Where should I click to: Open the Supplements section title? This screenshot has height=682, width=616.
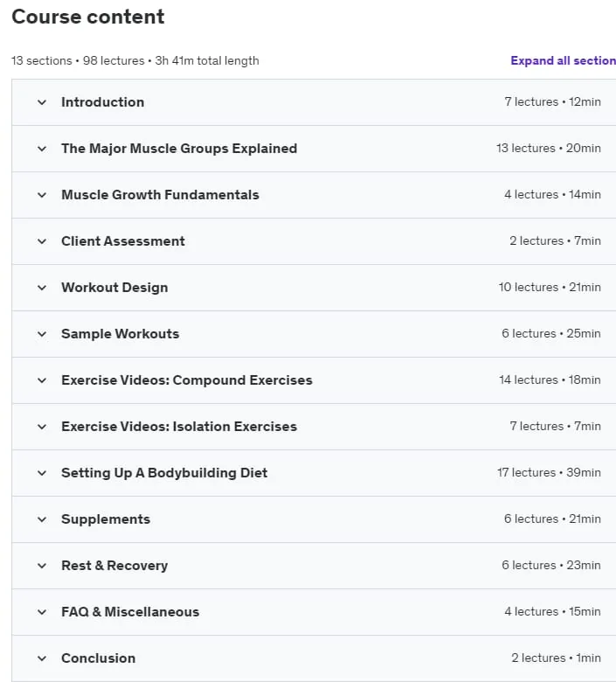pyautogui.click(x=106, y=518)
